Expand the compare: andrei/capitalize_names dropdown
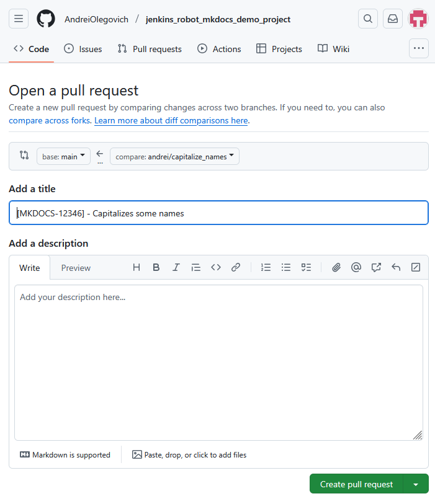The image size is (435, 504). click(174, 156)
